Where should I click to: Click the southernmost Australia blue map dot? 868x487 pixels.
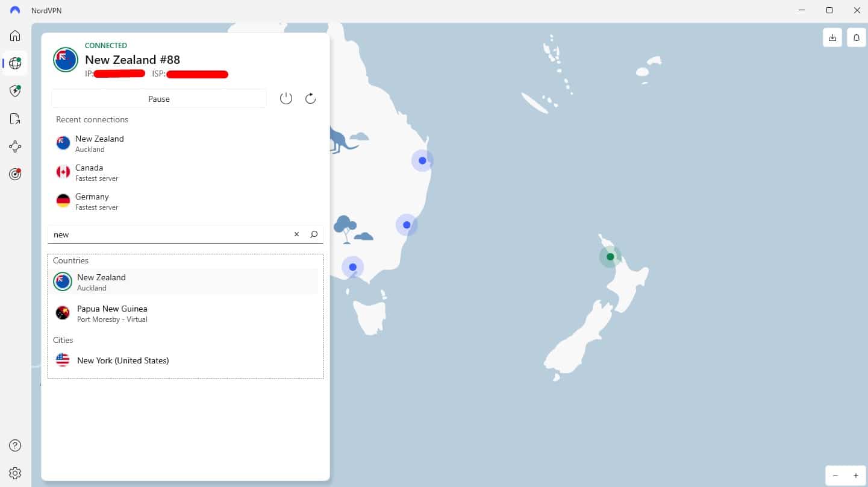(x=352, y=267)
